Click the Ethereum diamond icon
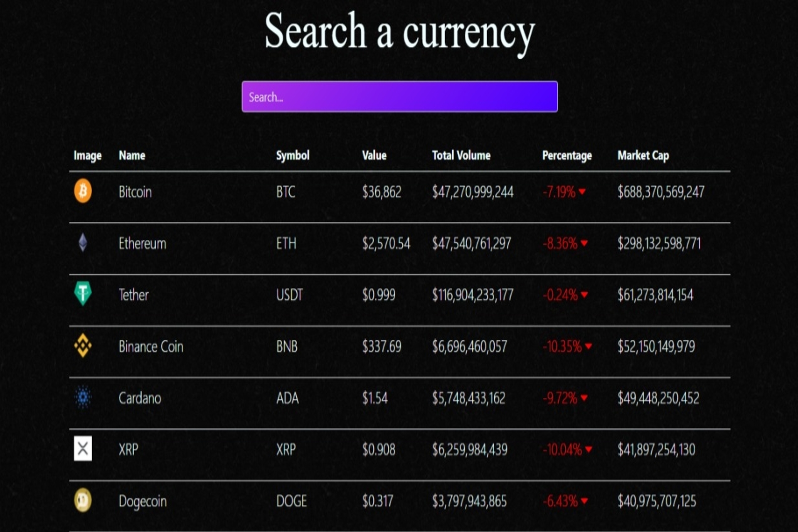The height and width of the screenshot is (532, 798). (x=83, y=242)
